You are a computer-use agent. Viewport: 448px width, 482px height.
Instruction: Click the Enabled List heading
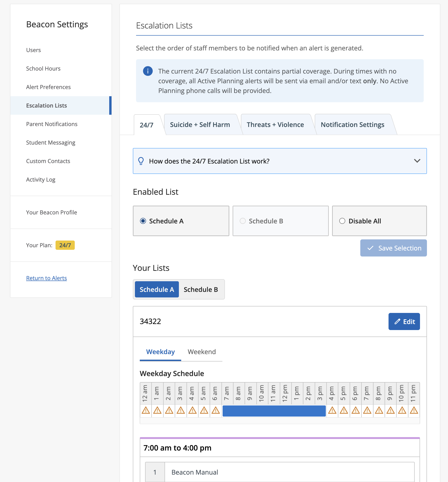pyautogui.click(x=156, y=192)
